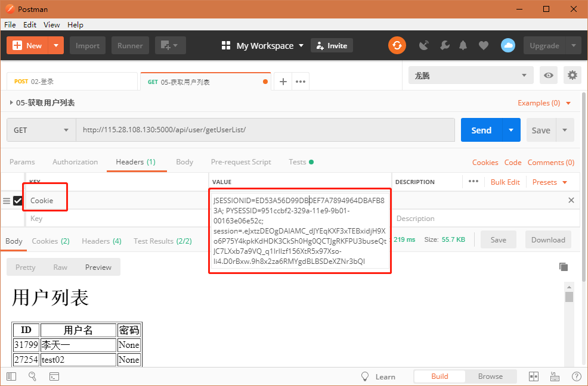The width and height of the screenshot is (588, 386).
Task: Click the Send button
Action: [x=481, y=130]
